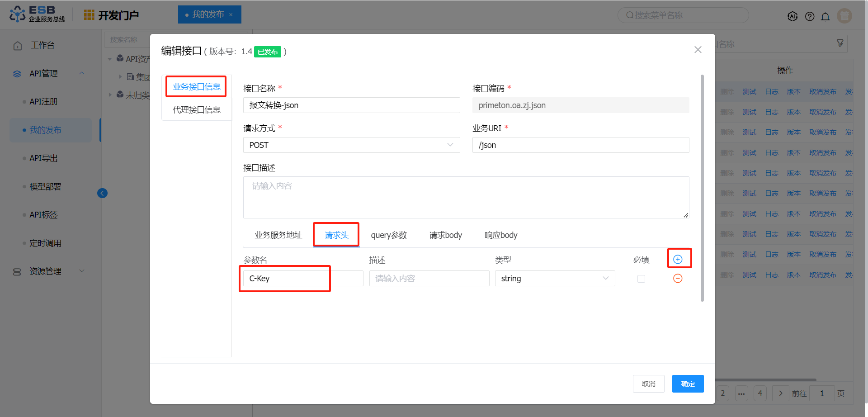Click the filter funnel icon
This screenshot has width=868, height=417.
pyautogui.click(x=840, y=43)
